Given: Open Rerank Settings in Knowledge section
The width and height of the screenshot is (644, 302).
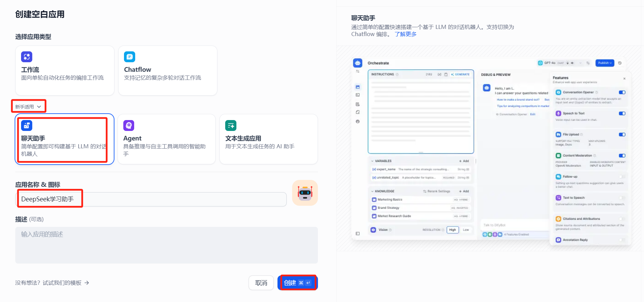Looking at the screenshot, I should tap(437, 191).
